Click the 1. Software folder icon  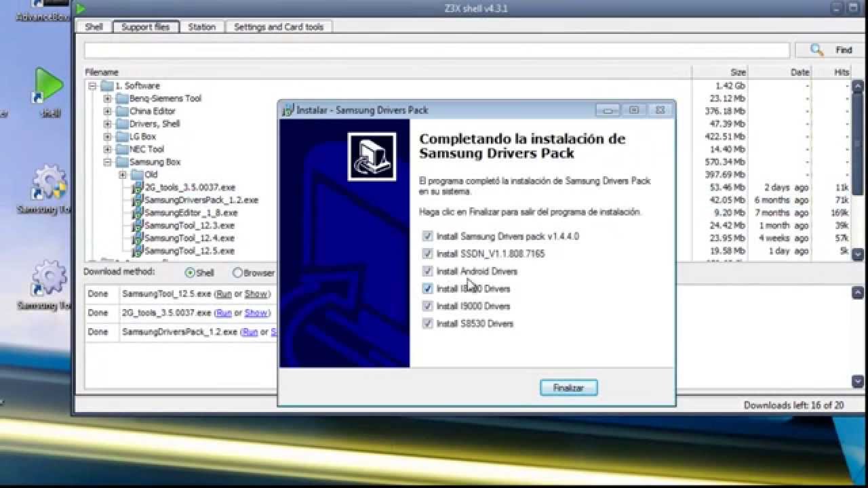(106, 86)
